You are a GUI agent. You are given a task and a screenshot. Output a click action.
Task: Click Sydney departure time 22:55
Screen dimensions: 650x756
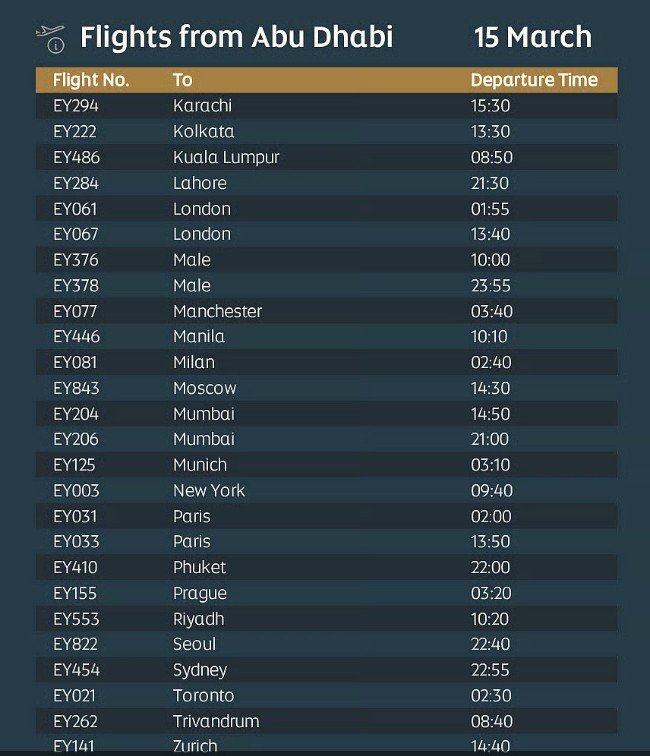click(x=490, y=670)
